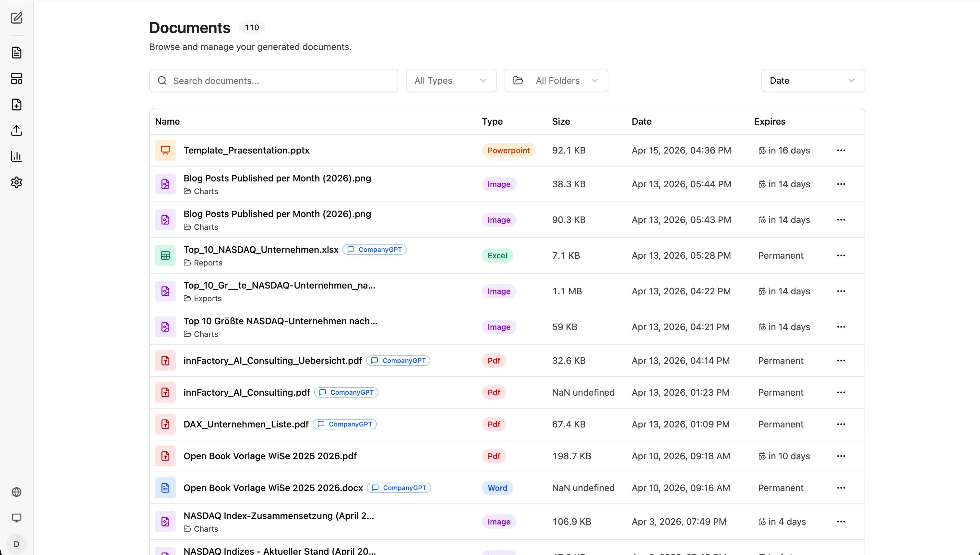This screenshot has width=980, height=555.
Task: Click CompanyGPT tag on Open Book Vorlage docx
Action: 399,488
